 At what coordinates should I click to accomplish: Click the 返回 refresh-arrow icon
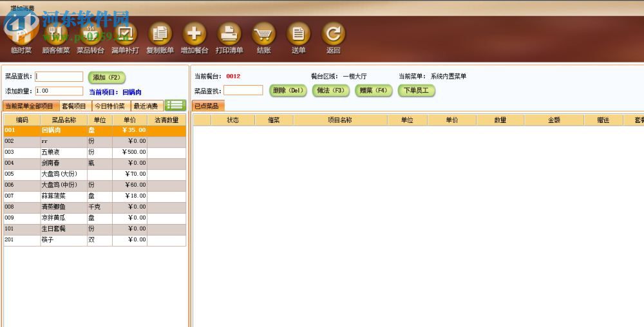pyautogui.click(x=333, y=34)
